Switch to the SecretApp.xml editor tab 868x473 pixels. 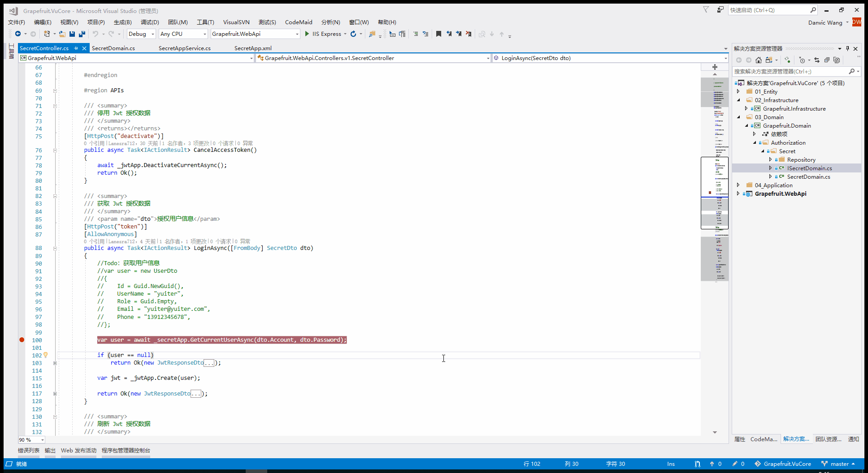253,48
